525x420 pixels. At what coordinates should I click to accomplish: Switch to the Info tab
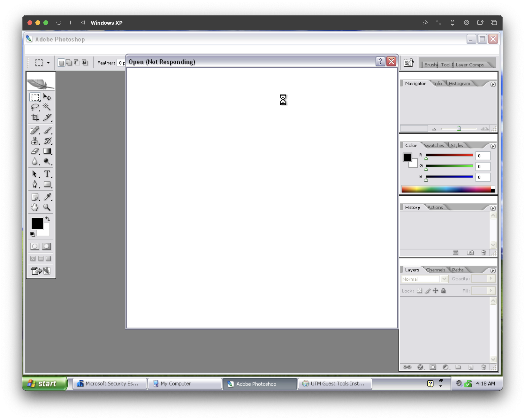coord(437,84)
